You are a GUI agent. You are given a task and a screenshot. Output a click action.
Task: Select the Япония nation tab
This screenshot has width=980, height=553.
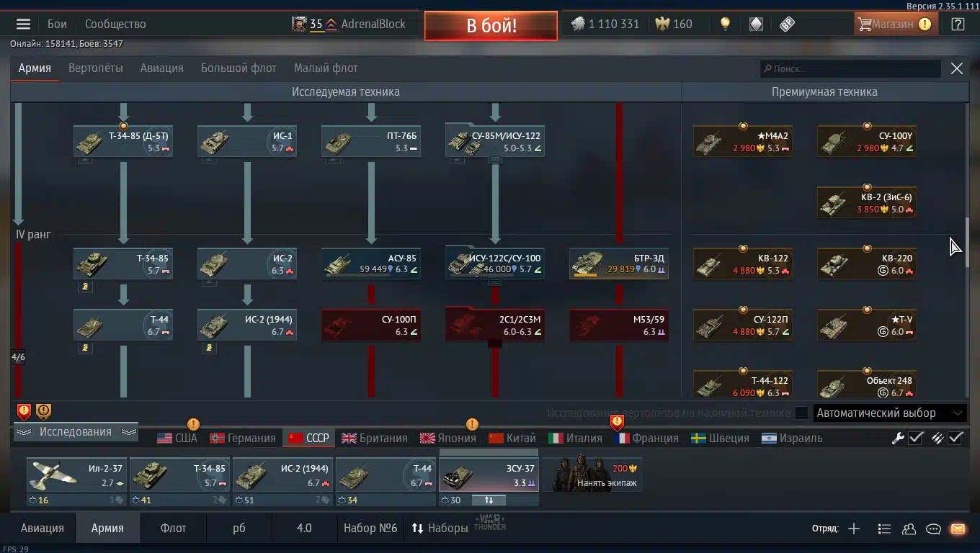(x=448, y=438)
